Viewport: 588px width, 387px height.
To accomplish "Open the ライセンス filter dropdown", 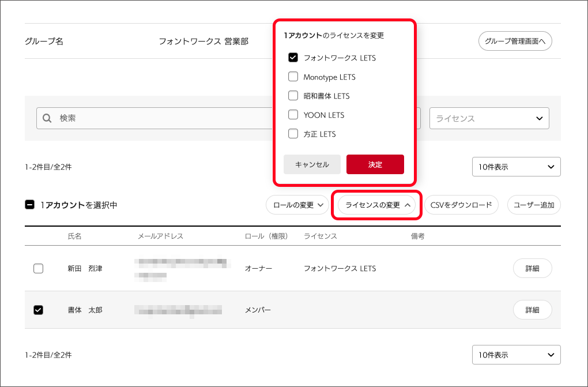I will coord(489,118).
